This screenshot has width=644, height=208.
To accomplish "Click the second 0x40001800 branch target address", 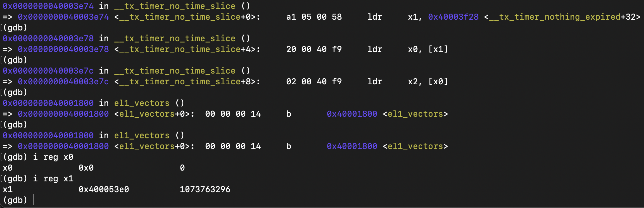I will (352, 146).
